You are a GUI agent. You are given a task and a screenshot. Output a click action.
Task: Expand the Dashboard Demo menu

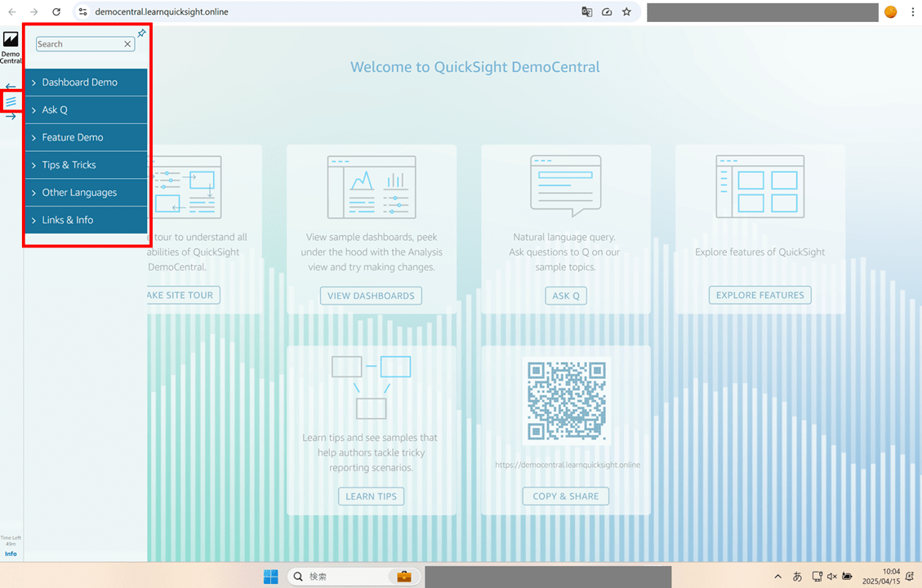86,82
